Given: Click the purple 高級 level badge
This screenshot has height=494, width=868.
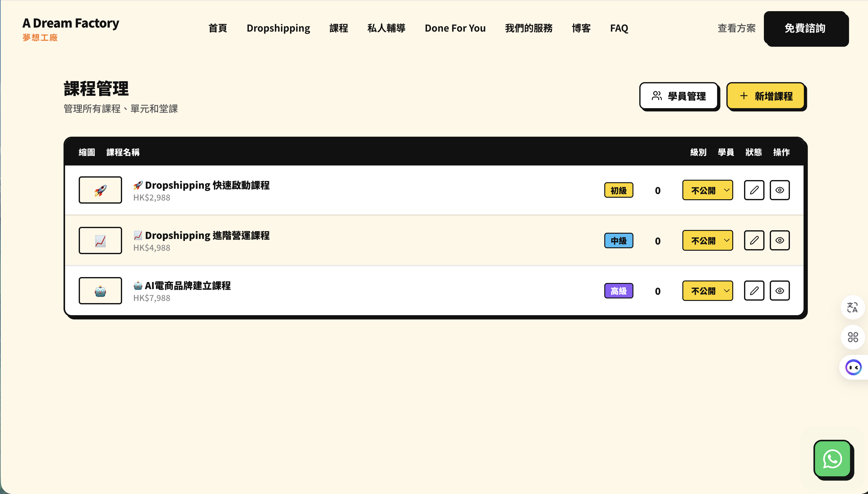Looking at the screenshot, I should click(618, 291).
